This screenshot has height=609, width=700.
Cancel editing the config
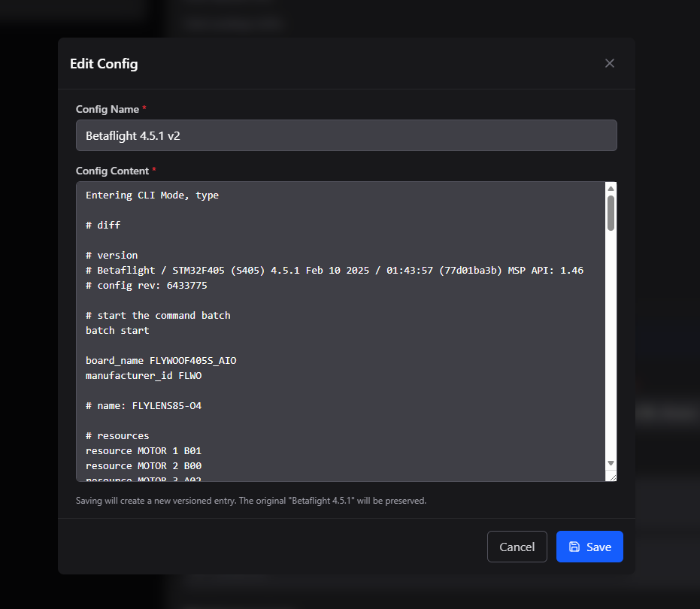coord(517,547)
